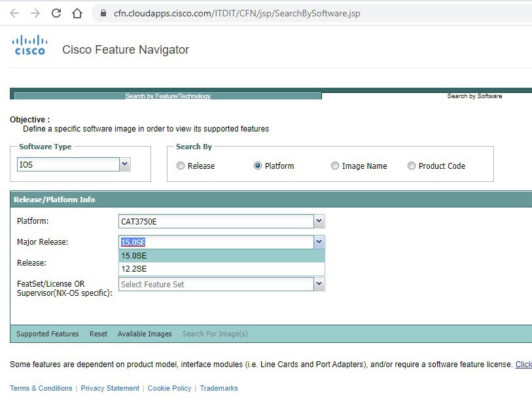Screen dimensions: 532x411
Task: Select the Platform radio button
Action: point(258,166)
